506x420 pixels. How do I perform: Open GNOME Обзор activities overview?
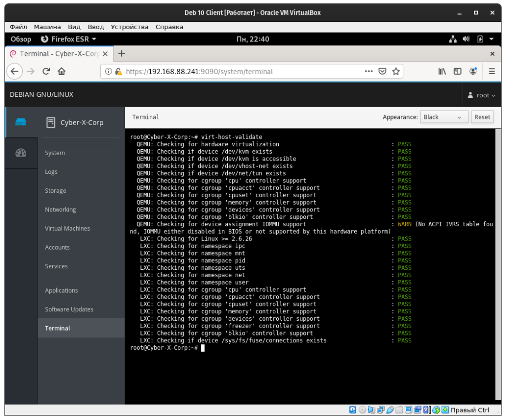point(21,39)
